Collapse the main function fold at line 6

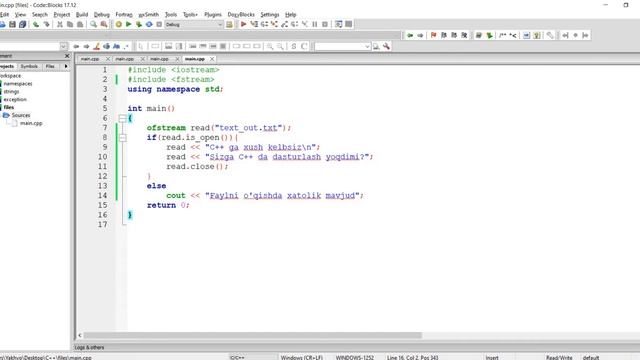pos(122,118)
